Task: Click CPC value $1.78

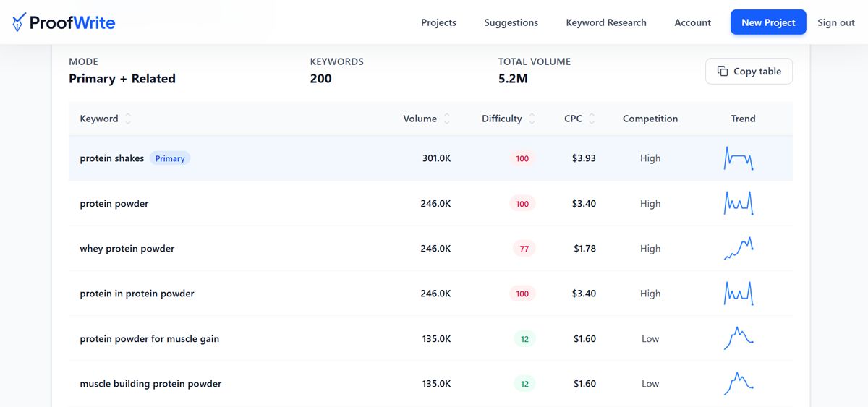Action: pyautogui.click(x=584, y=248)
